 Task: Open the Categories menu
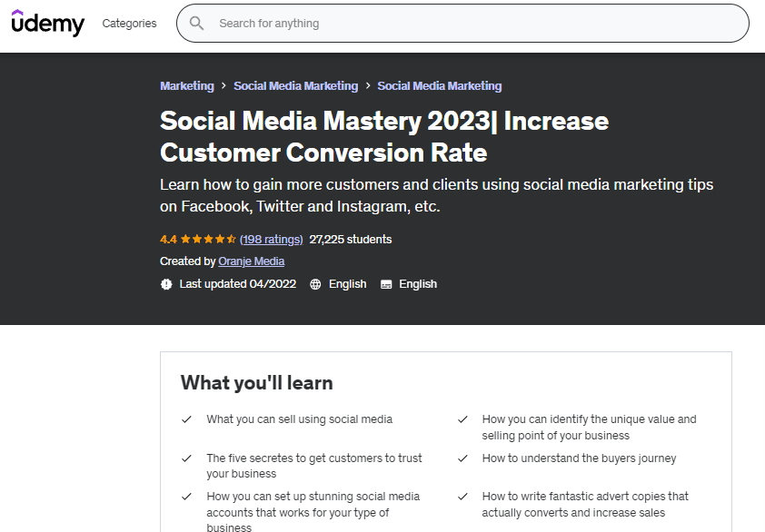[x=129, y=24]
